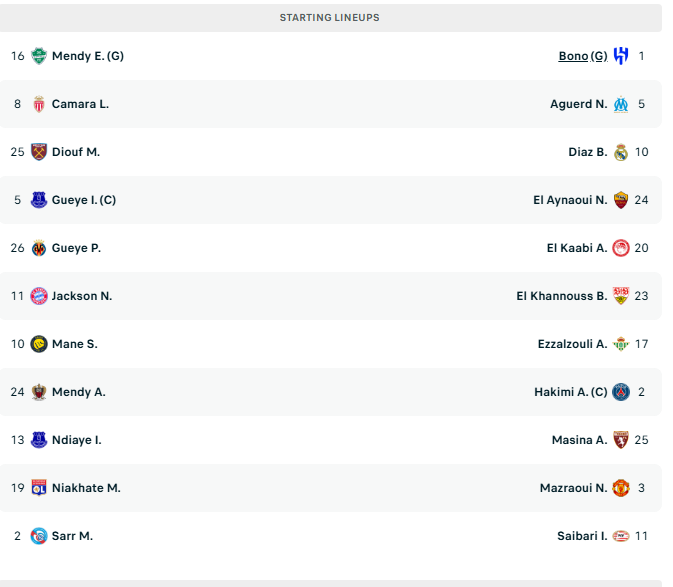673x587 pixels.
Task: Click the Bayern crest next to Jackson N.
Action: tap(39, 296)
